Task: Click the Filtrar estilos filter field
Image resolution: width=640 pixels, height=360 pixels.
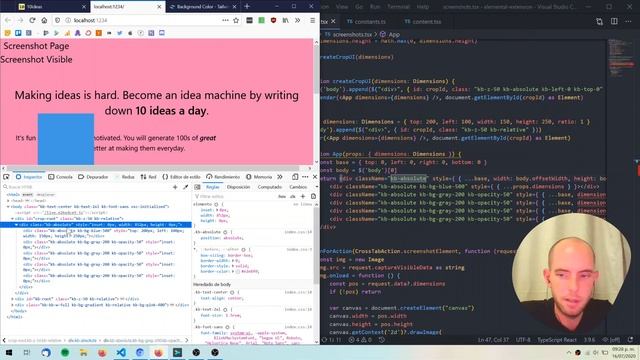Action: (235, 196)
